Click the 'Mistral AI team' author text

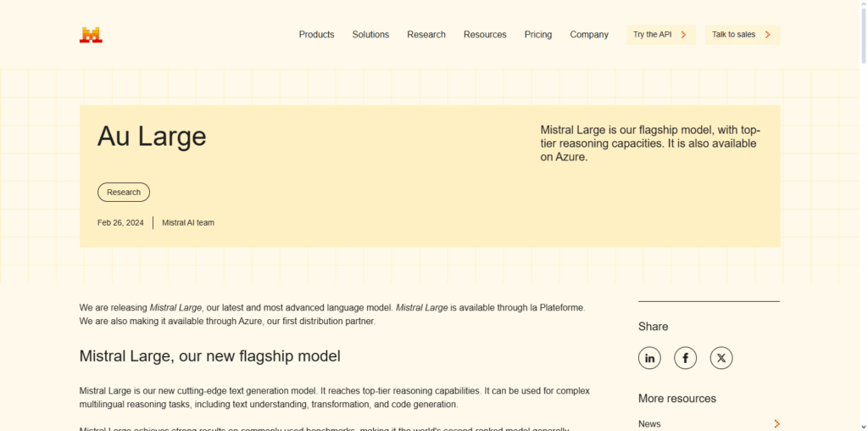pos(188,222)
